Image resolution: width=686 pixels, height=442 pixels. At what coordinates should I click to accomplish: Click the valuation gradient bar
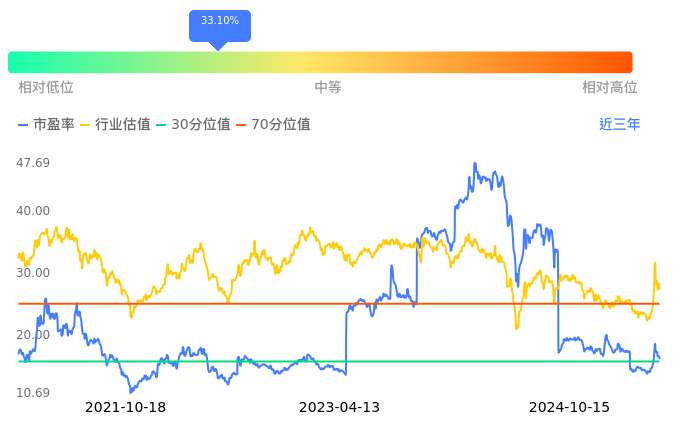click(x=320, y=62)
